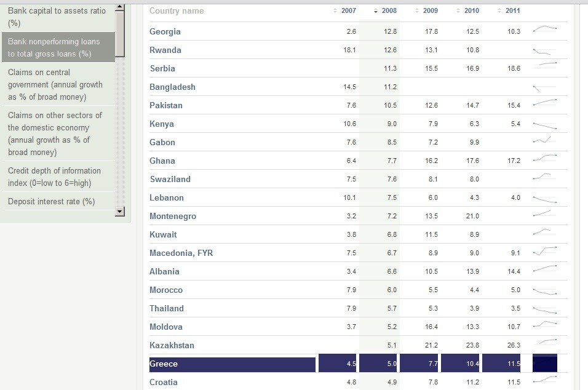The width and height of the screenshot is (588, 390).
Task: Open the Rwanda country link
Action: point(165,50)
